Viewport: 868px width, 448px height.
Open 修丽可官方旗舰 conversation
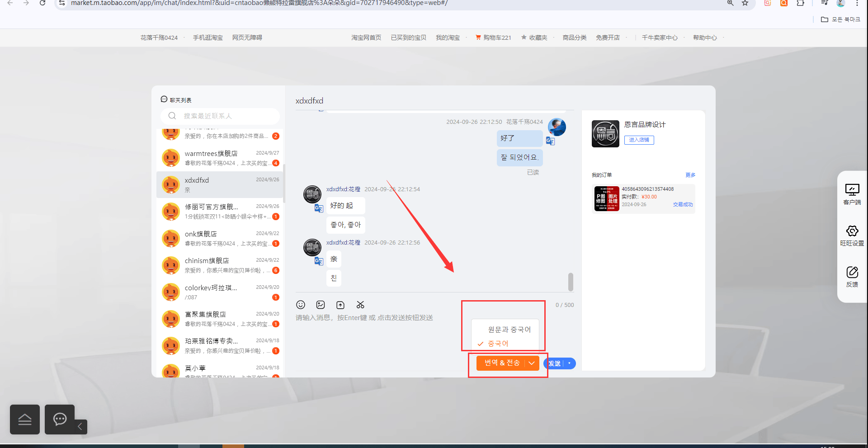220,211
